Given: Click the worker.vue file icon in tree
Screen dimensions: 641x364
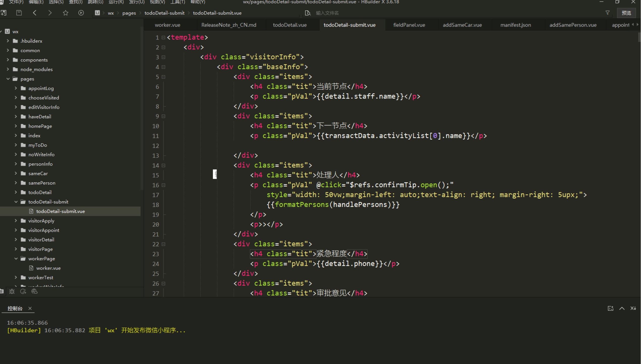Looking at the screenshot, I should click(x=31, y=268).
